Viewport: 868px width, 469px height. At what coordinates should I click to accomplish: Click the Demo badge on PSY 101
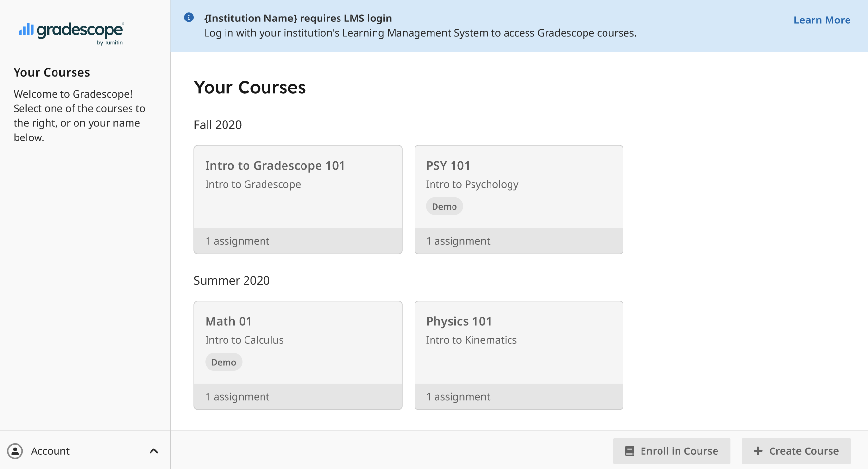[x=444, y=206]
